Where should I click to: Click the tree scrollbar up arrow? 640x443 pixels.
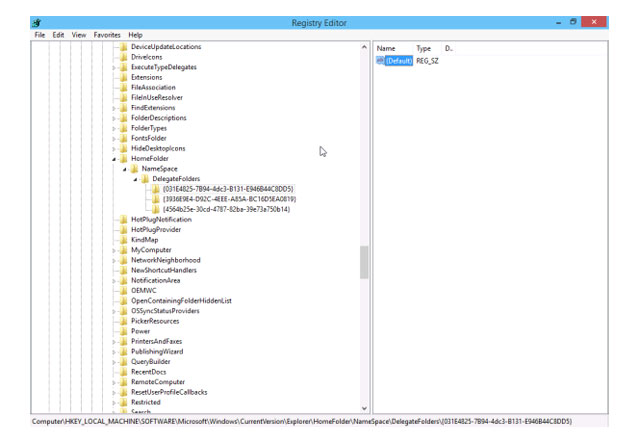(x=364, y=47)
